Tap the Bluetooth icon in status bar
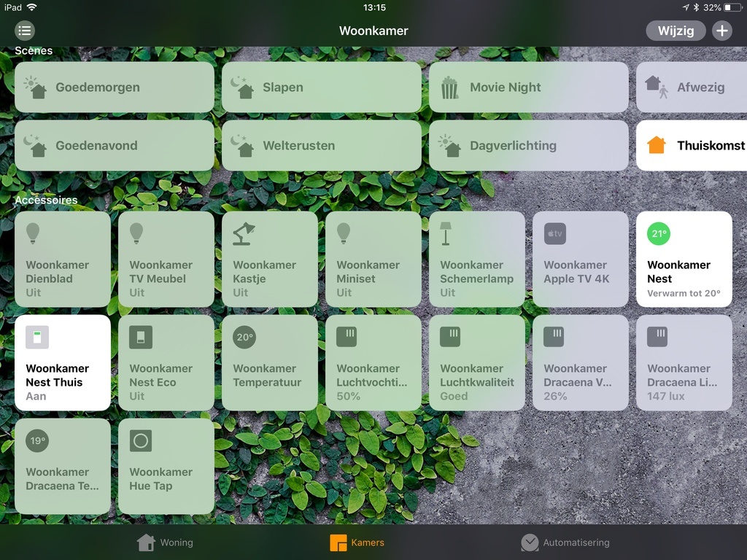747x560 pixels. (x=696, y=7)
